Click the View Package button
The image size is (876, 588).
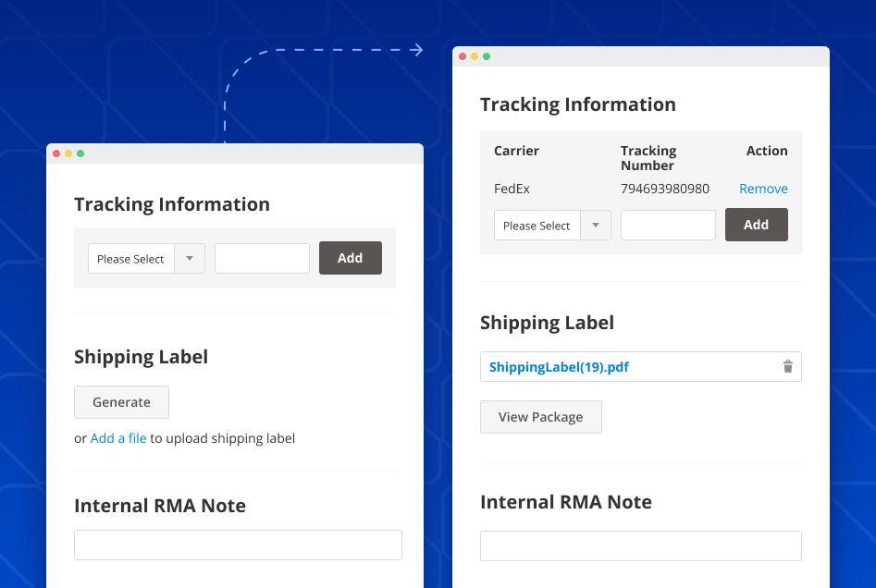540,416
